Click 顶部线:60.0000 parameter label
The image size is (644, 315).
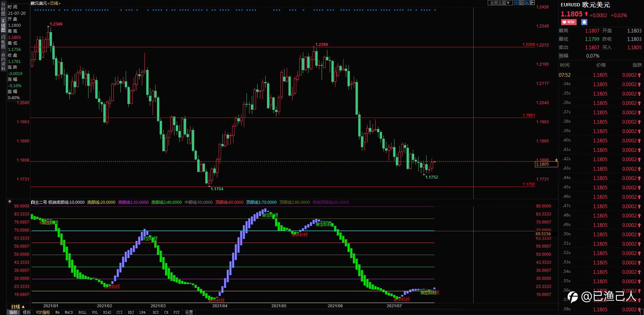(229, 202)
